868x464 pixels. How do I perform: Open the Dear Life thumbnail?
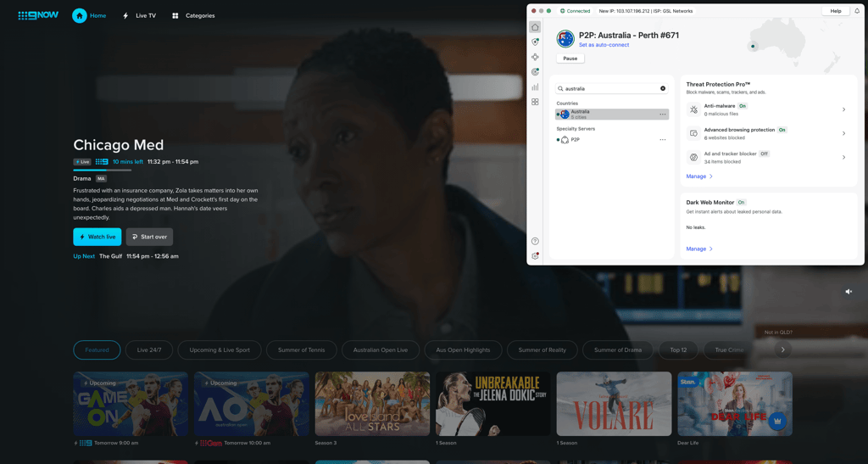click(x=735, y=404)
